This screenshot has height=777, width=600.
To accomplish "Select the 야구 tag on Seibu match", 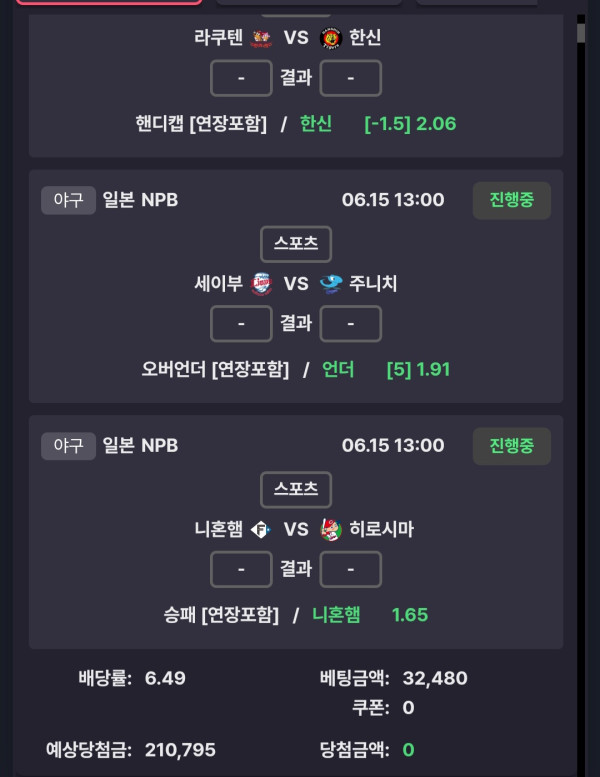I will pyautogui.click(x=68, y=200).
